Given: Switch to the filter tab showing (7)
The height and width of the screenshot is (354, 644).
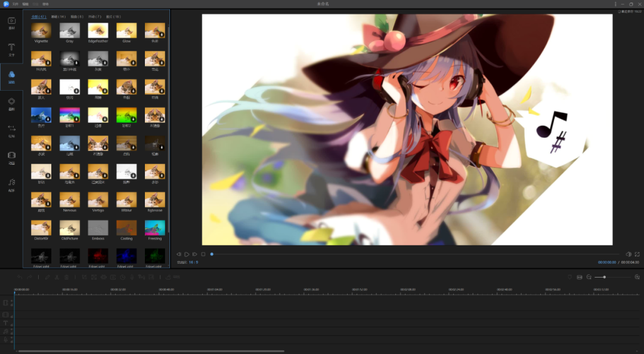Looking at the screenshot, I should click(94, 17).
